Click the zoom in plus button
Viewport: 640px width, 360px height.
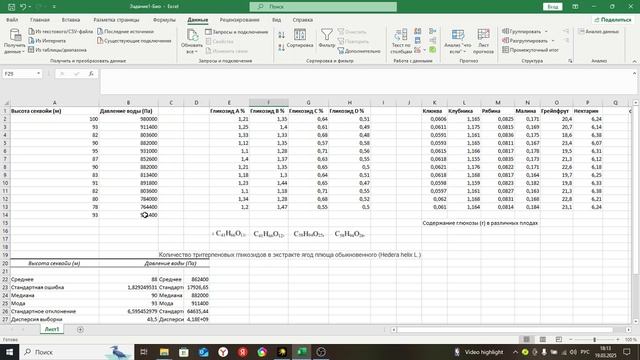pos(618,340)
